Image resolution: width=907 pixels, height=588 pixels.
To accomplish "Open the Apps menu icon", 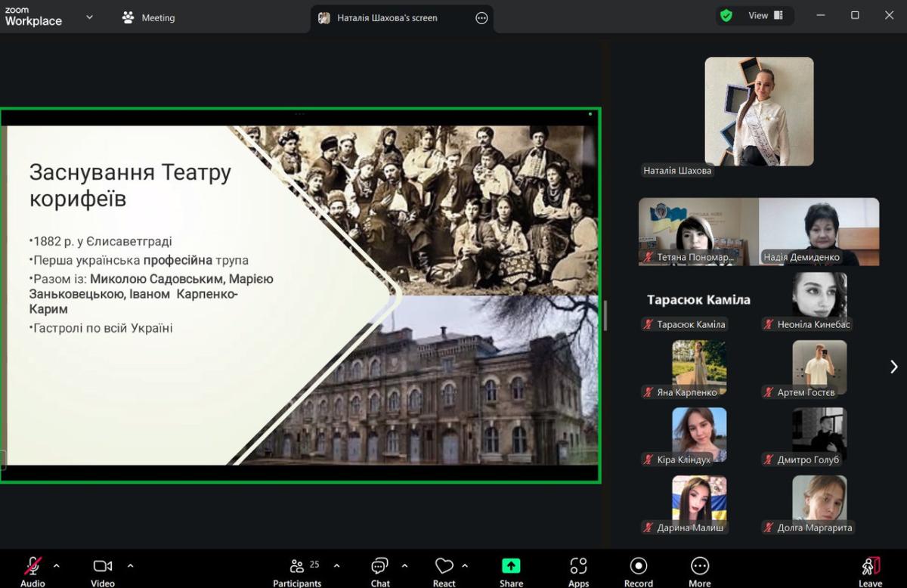I will [x=578, y=567].
